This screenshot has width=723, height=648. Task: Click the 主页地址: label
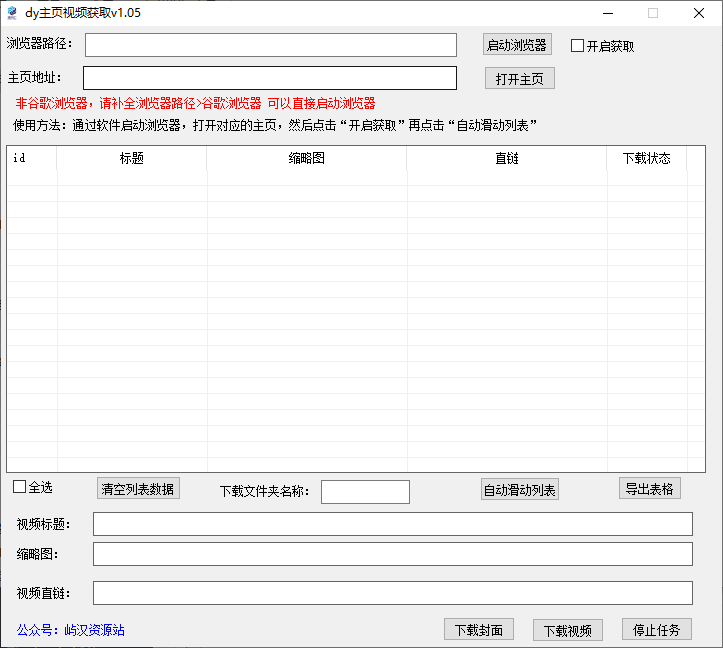(x=35, y=77)
